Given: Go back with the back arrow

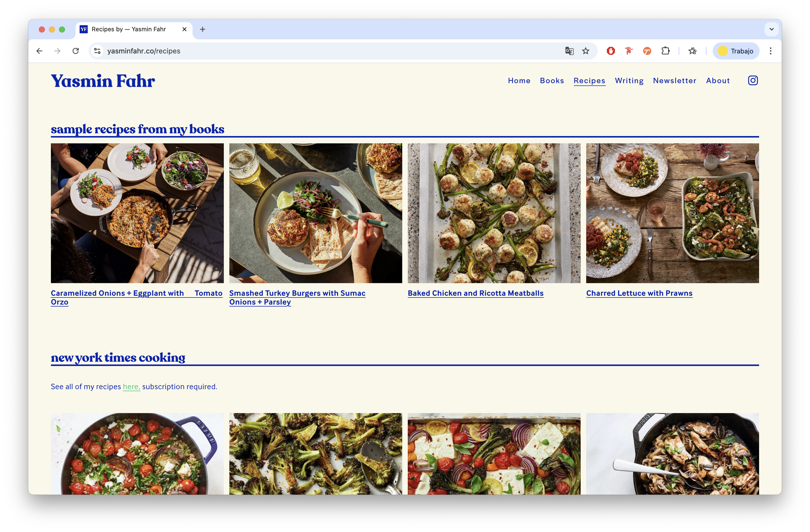Looking at the screenshot, I should click(40, 51).
